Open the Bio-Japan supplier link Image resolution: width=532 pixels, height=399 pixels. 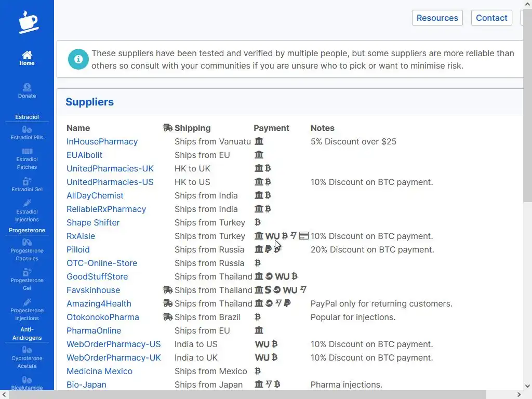[86, 384]
